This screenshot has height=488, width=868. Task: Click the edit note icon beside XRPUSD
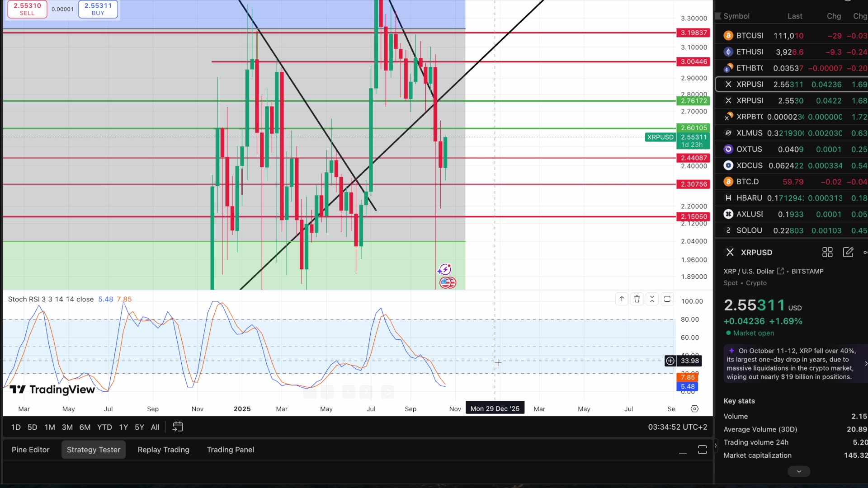pos(848,253)
